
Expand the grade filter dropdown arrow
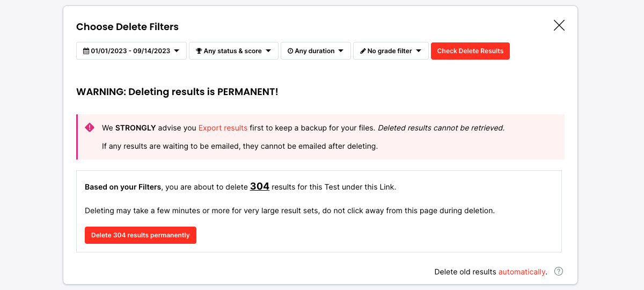tap(419, 51)
